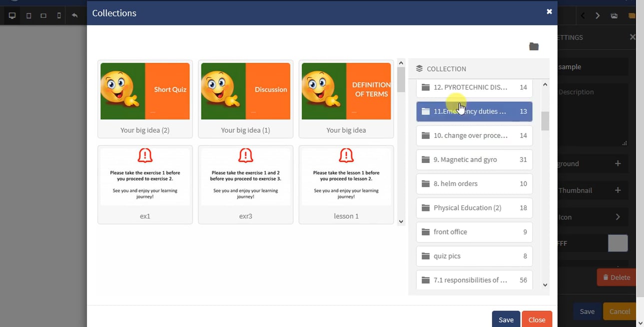Open the gray color swatch in Settings
This screenshot has height=327, width=644.
pos(618,243)
